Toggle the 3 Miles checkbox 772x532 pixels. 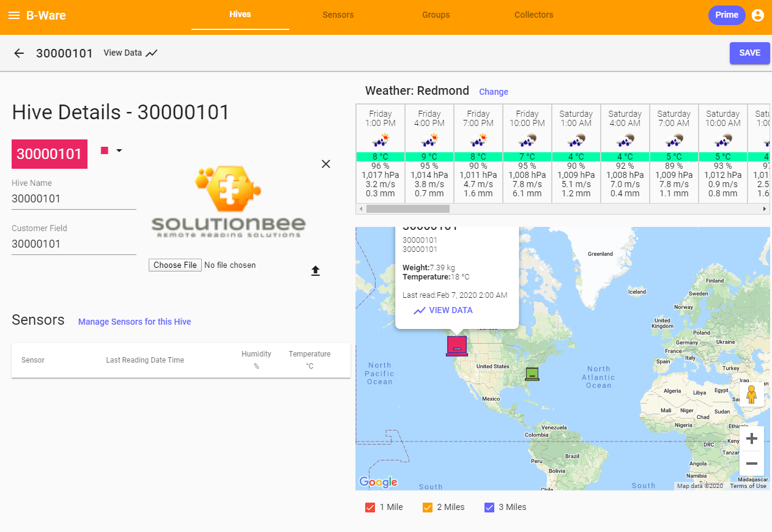coord(489,508)
